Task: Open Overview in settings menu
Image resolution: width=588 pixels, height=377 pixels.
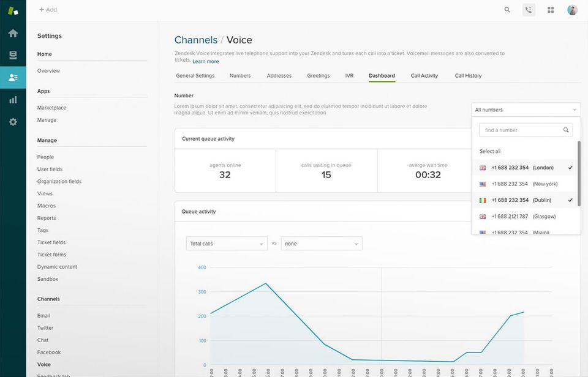Action: (x=48, y=71)
